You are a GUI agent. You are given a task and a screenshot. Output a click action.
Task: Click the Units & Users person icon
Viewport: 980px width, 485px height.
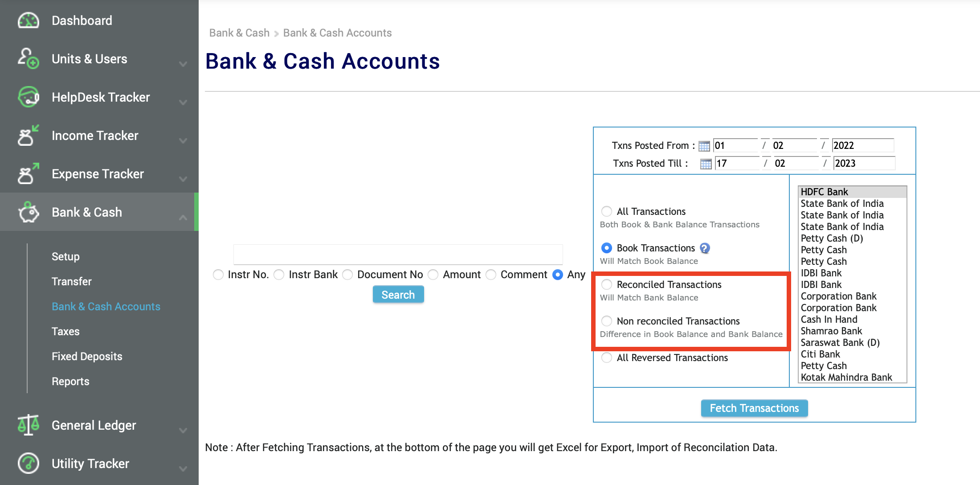28,58
